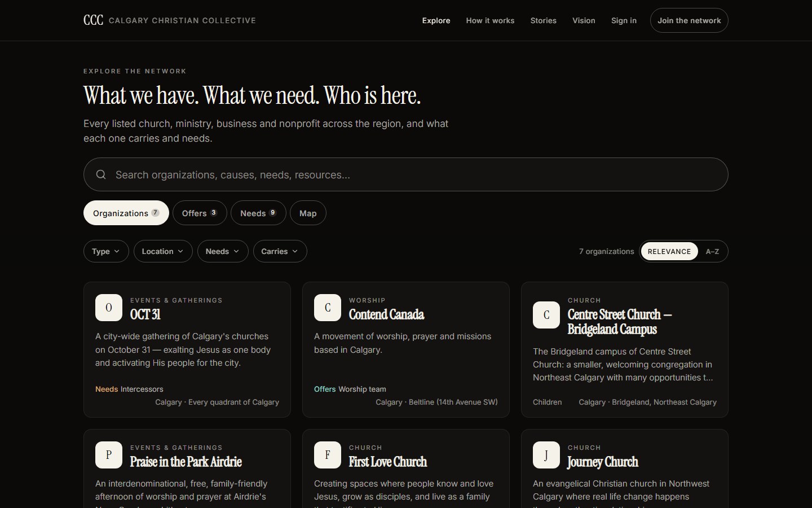The height and width of the screenshot is (508, 812).
Task: Open the OCT 31 letter O avatar
Action: (x=109, y=308)
